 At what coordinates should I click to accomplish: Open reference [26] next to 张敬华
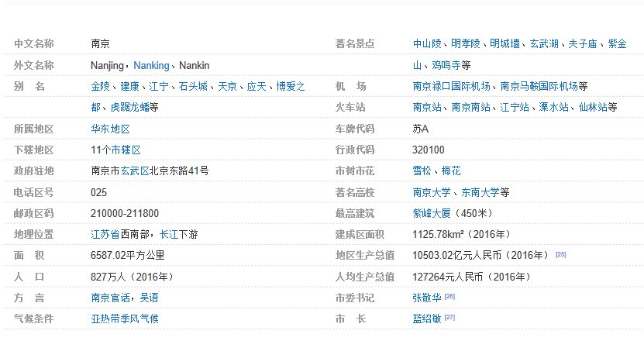point(449,296)
